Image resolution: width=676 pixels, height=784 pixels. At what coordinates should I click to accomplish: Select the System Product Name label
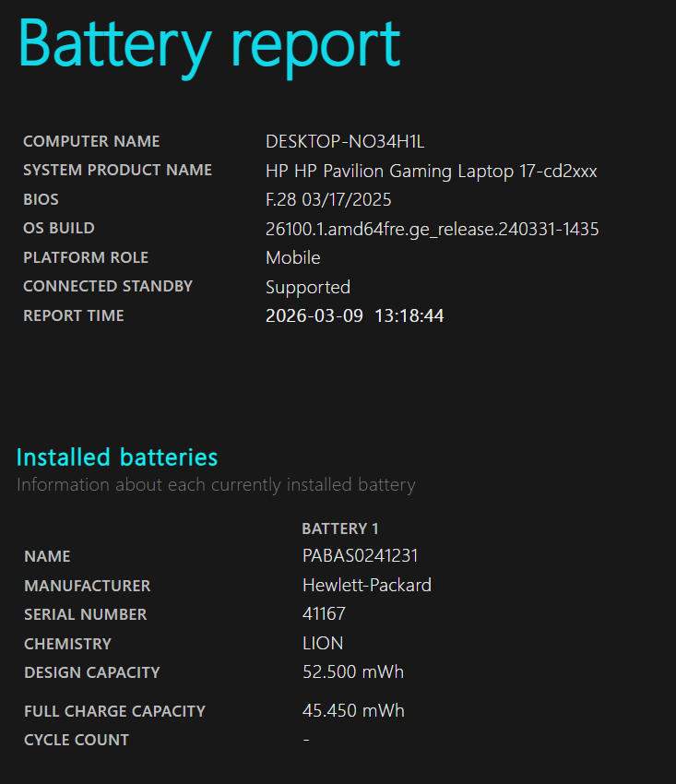(x=117, y=170)
